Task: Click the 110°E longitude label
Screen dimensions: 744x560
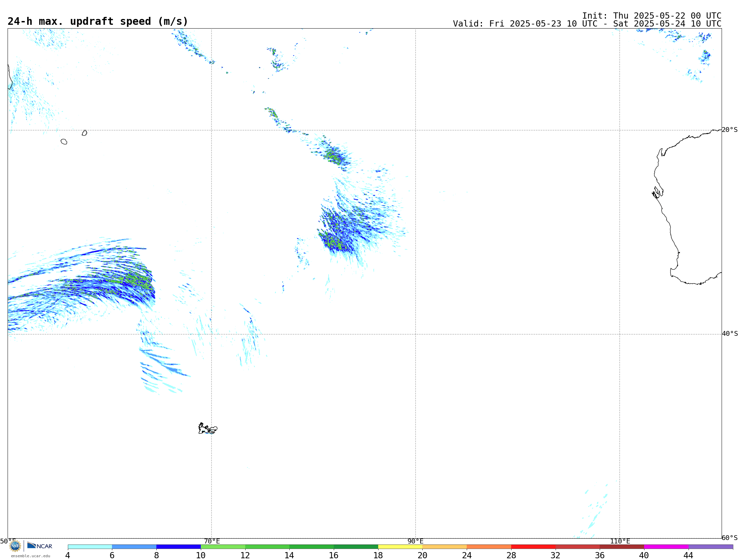Action: pos(620,541)
